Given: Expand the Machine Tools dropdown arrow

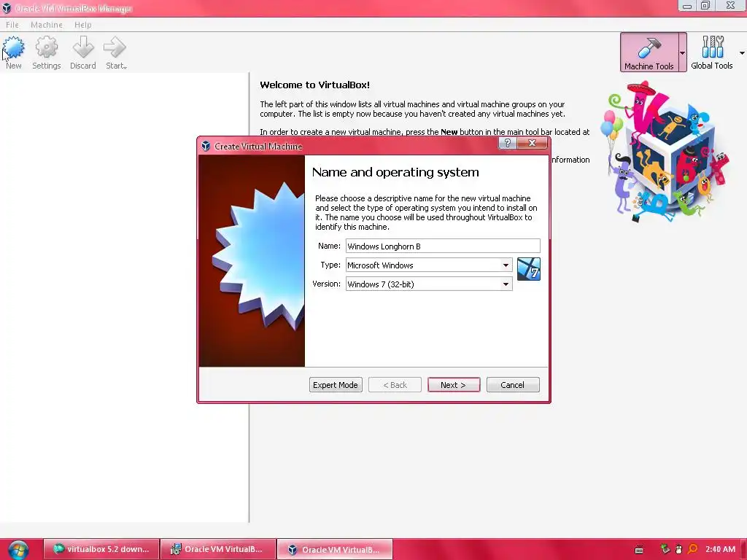Looking at the screenshot, I should [x=682, y=52].
